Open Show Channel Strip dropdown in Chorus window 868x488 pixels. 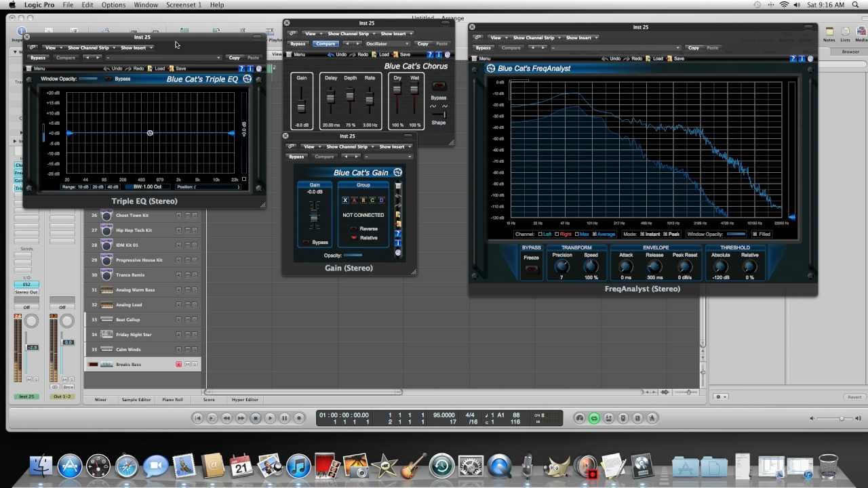tap(351, 33)
